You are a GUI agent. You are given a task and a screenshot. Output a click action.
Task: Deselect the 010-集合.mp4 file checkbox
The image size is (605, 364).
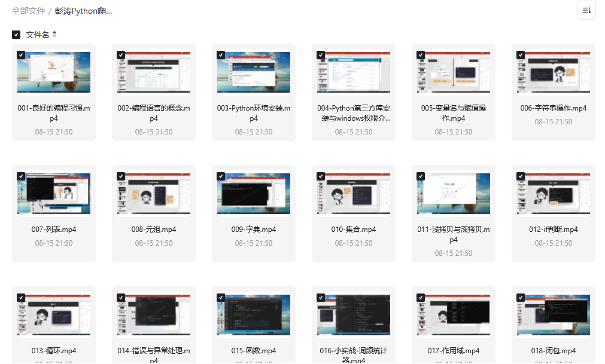point(321,176)
